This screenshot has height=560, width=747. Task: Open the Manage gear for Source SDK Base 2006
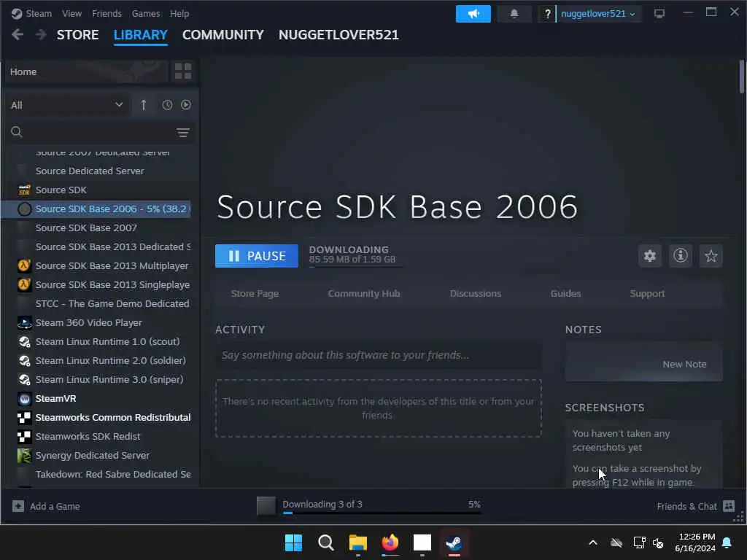[x=650, y=256]
